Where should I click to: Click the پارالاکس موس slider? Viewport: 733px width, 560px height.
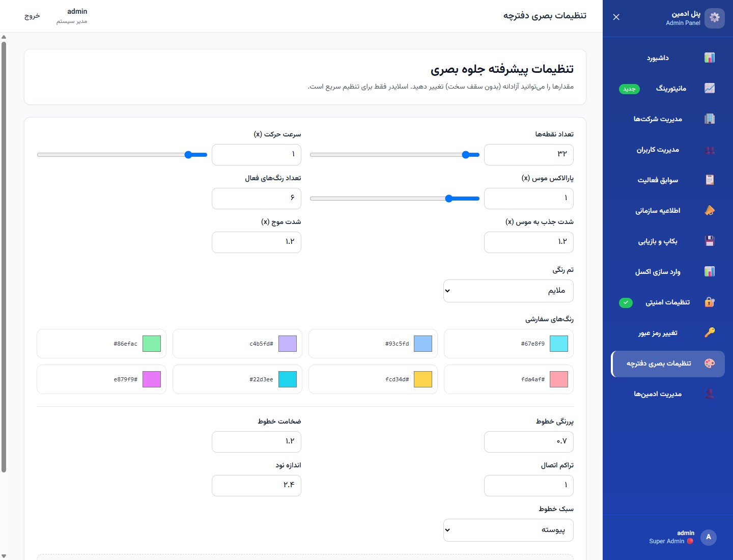tap(394, 199)
